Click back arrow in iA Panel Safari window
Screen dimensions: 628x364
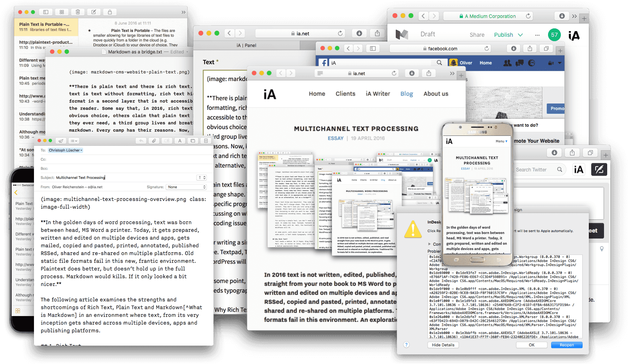[x=229, y=34]
